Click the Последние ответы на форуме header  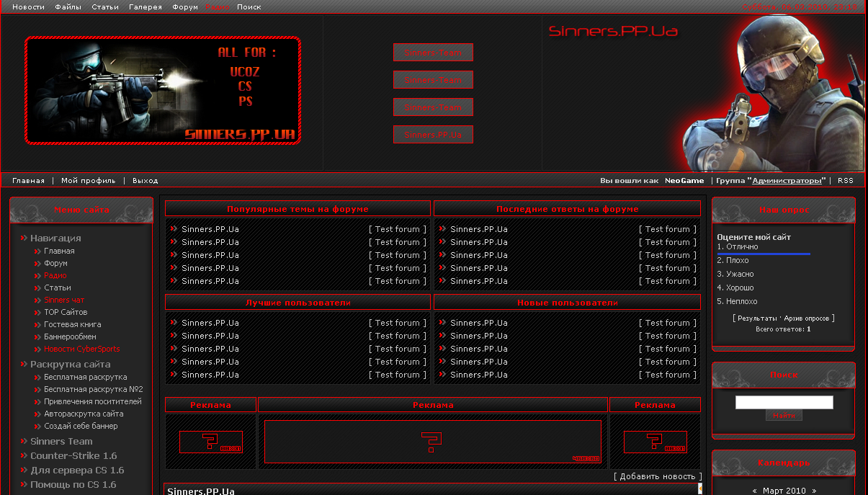[568, 209]
